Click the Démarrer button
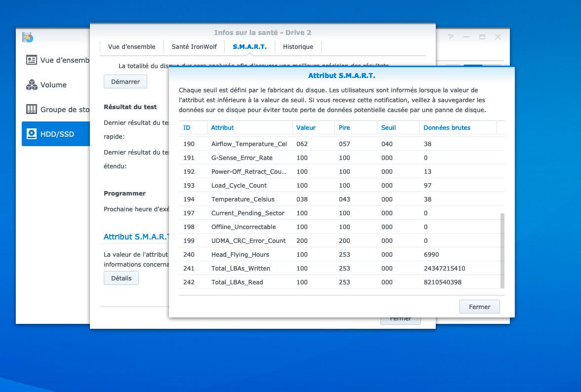581x392 pixels. [125, 81]
